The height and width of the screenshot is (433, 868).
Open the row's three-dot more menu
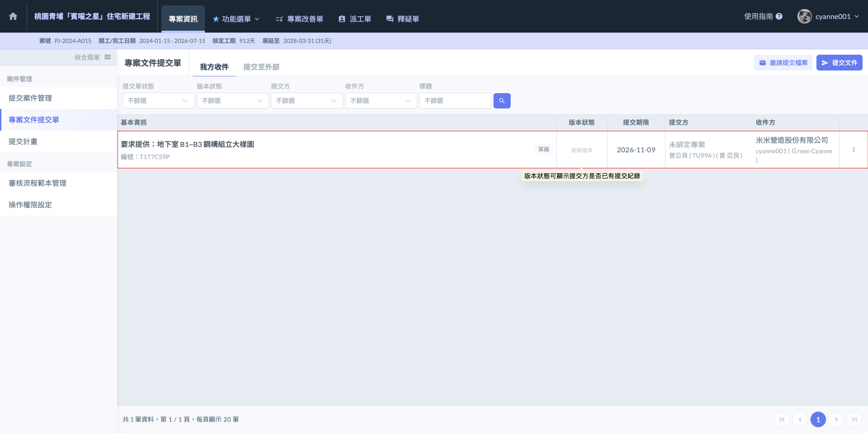(854, 150)
